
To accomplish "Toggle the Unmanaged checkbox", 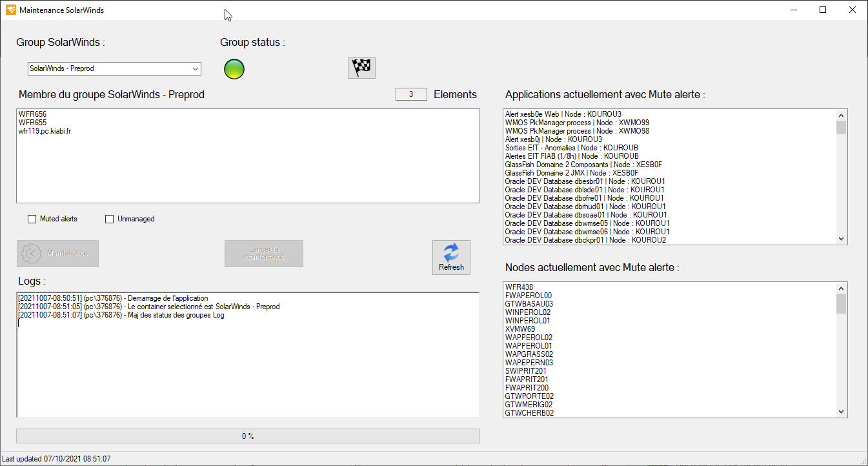I will (x=109, y=219).
